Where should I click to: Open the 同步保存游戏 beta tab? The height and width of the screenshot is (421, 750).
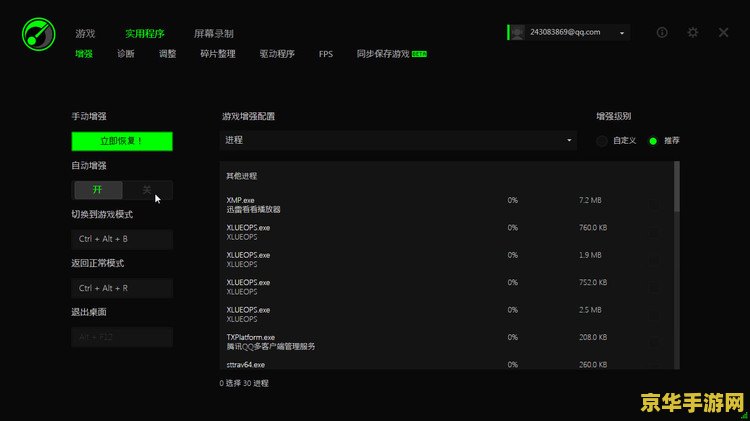[391, 54]
